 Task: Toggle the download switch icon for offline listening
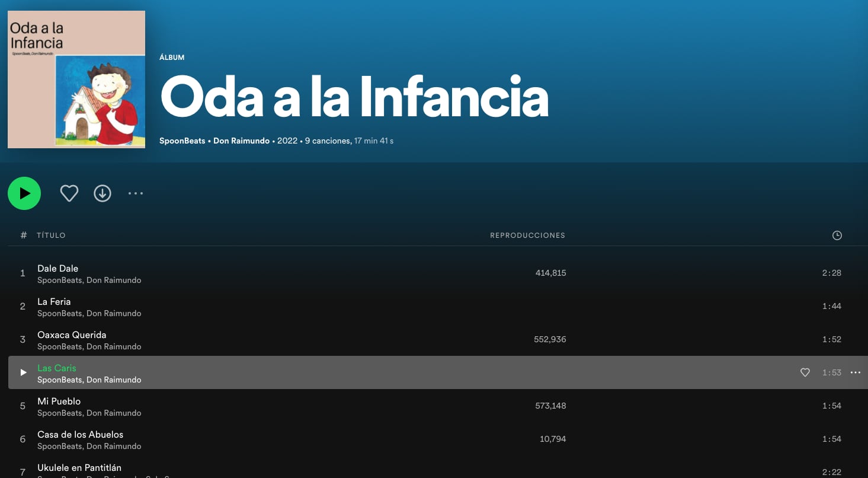102,193
